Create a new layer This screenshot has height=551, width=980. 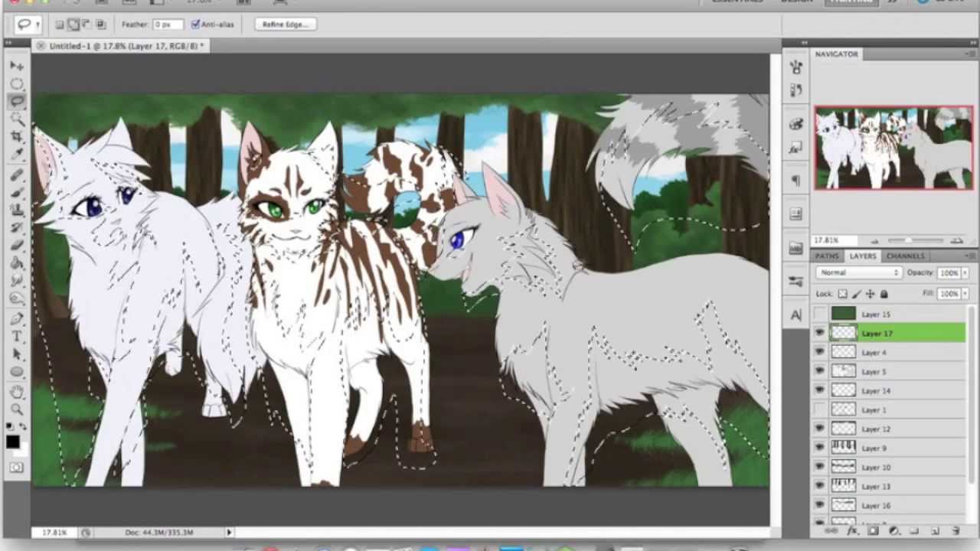coord(935,530)
